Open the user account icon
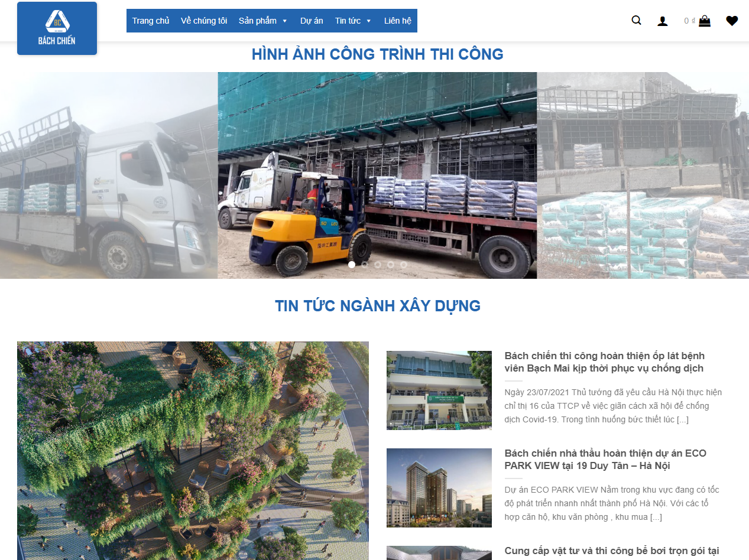Image resolution: width=749 pixels, height=560 pixels. click(663, 21)
